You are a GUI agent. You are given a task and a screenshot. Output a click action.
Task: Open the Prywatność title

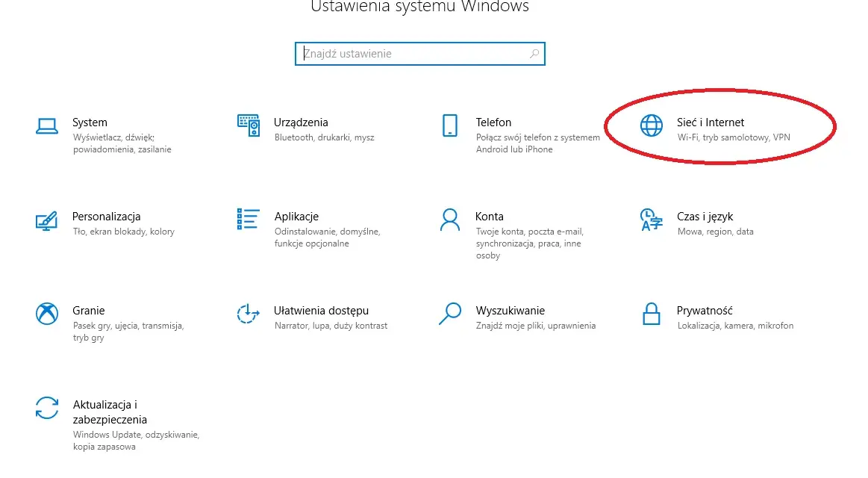click(x=705, y=311)
